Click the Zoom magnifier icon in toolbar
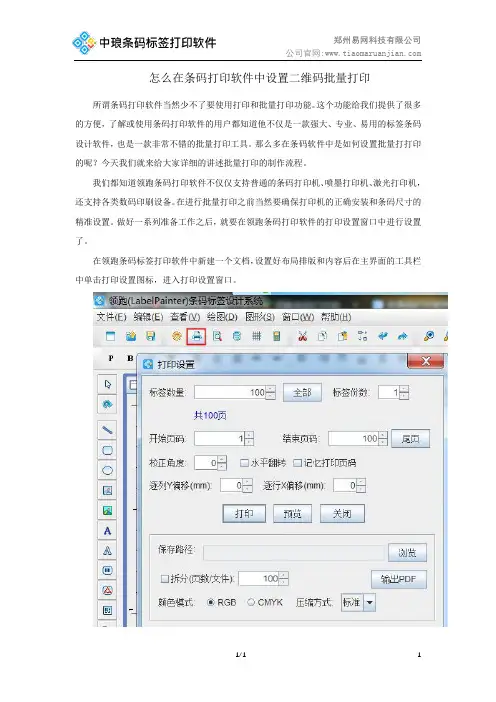496x702 pixels. pyautogui.click(x=428, y=336)
